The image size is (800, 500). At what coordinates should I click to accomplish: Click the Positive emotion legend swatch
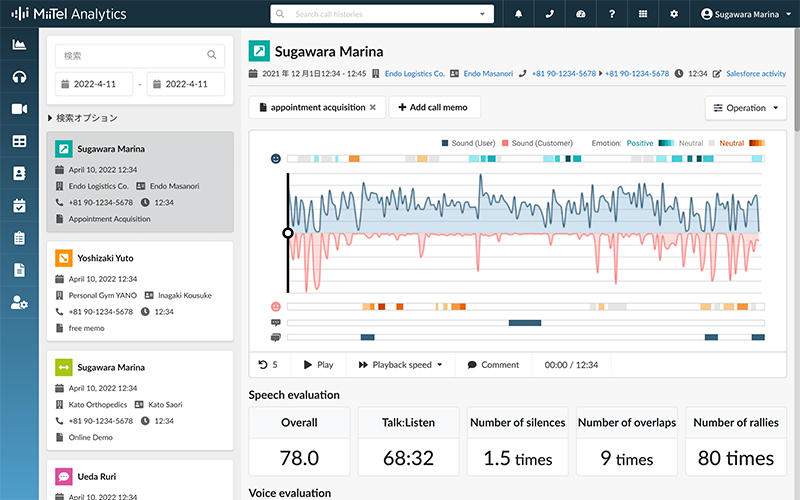coord(666,143)
